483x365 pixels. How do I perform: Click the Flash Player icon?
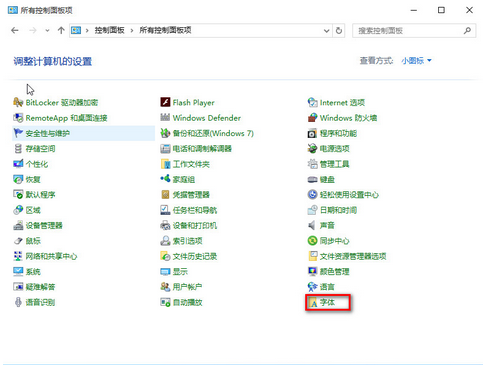tap(165, 102)
